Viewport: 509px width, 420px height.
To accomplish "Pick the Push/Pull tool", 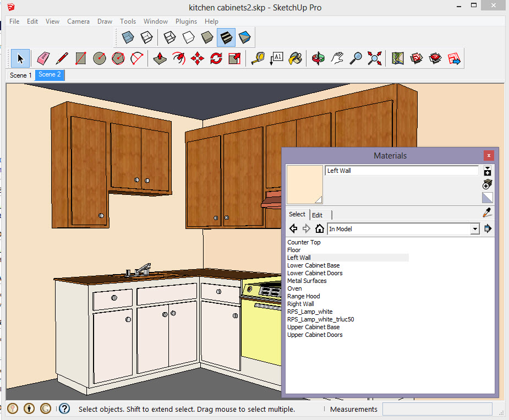I will pyautogui.click(x=160, y=58).
